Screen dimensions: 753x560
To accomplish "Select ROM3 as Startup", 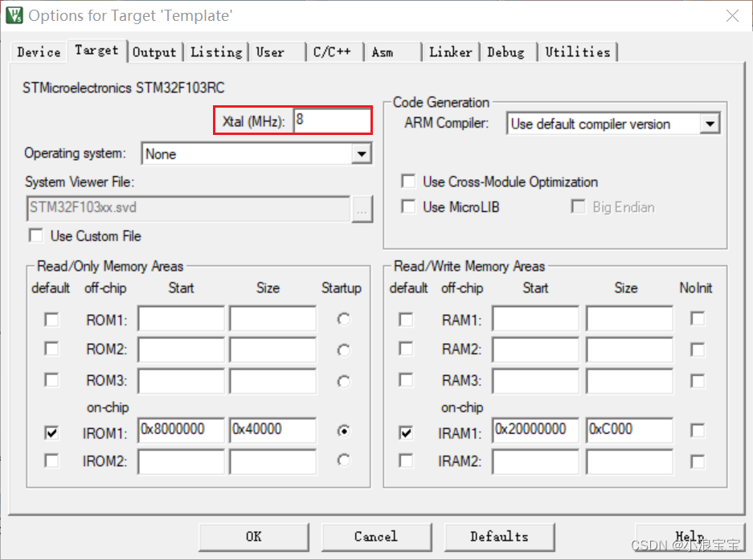I will coord(343,382).
